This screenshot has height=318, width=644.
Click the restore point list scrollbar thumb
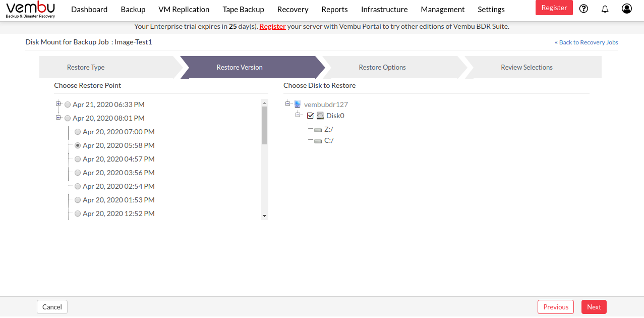click(264, 125)
